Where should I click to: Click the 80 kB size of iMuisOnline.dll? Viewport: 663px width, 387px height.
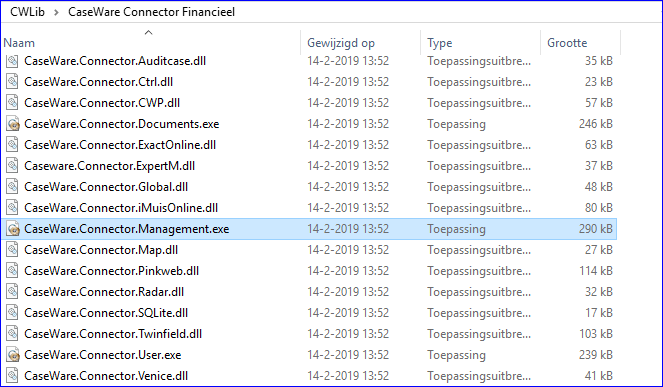click(599, 208)
